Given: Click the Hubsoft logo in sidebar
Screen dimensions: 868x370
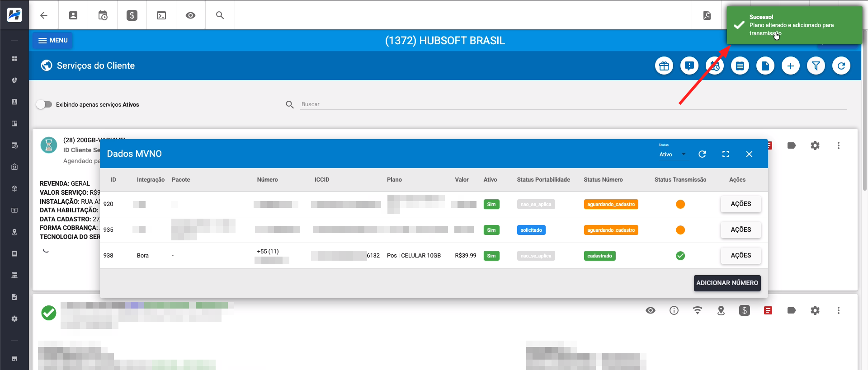Looking at the screenshot, I should pyautogui.click(x=14, y=15).
